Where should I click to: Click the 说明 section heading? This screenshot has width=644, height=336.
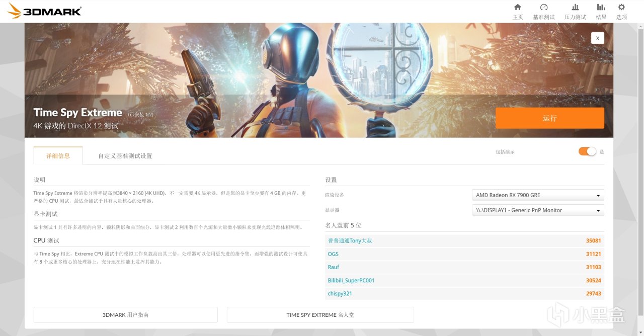click(39, 180)
